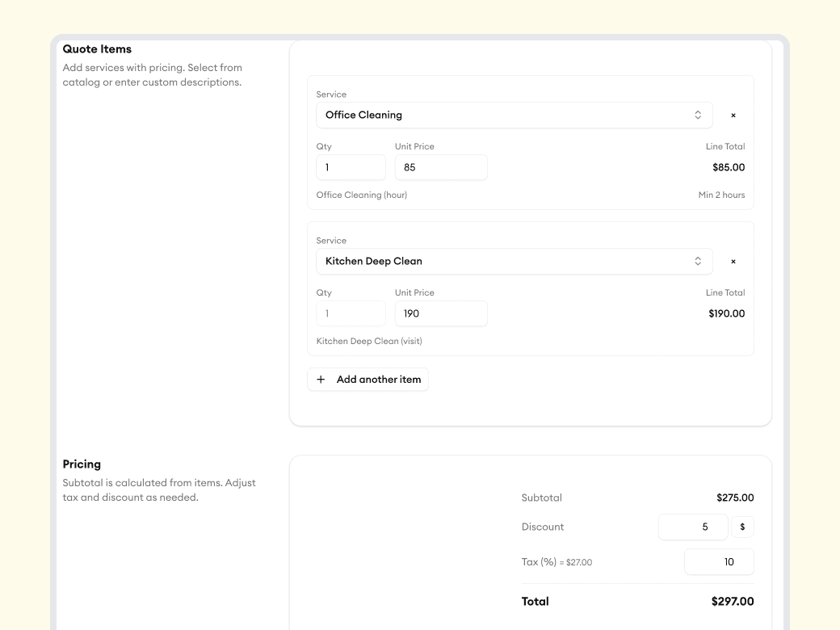This screenshot has height=630, width=840.
Task: Click the Tax percentage input showing 10
Action: (x=719, y=561)
